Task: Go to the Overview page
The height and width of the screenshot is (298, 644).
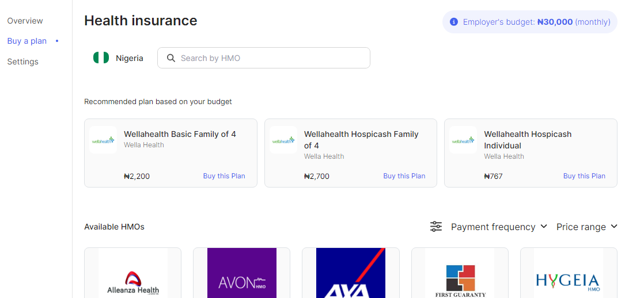Action: tap(25, 21)
